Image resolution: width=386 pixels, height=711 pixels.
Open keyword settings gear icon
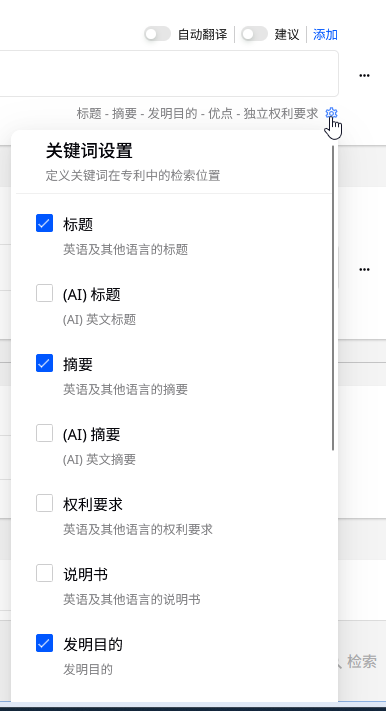coord(332,113)
